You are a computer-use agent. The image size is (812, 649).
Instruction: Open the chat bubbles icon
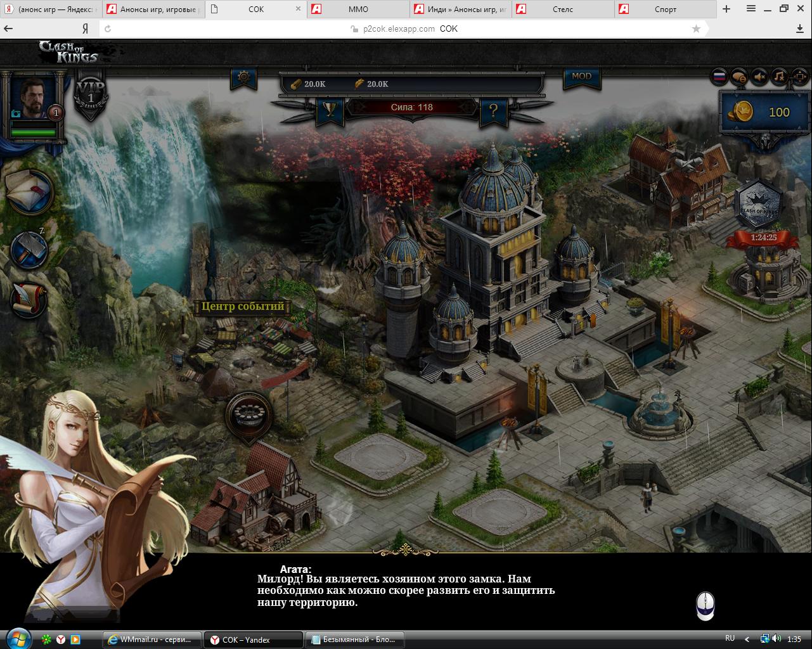740,77
